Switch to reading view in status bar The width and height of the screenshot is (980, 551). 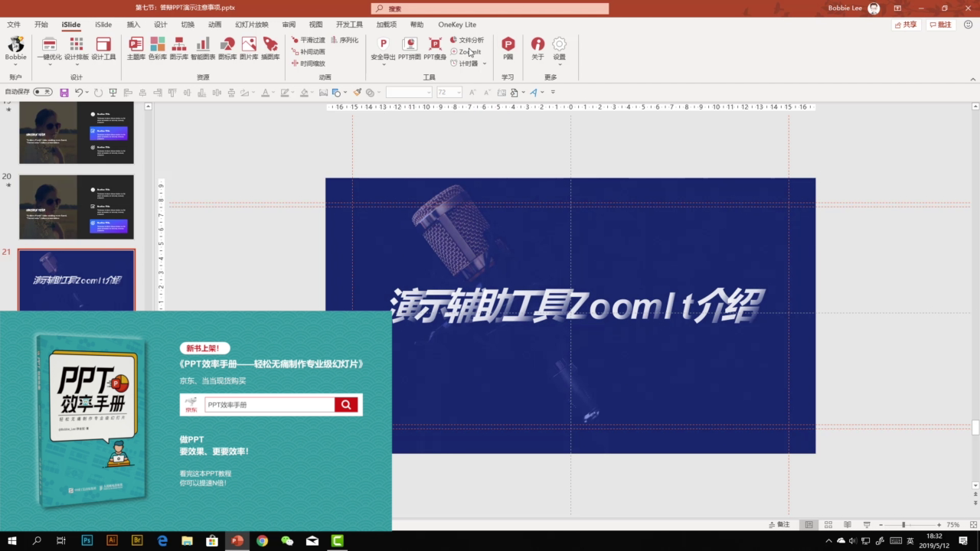847,525
